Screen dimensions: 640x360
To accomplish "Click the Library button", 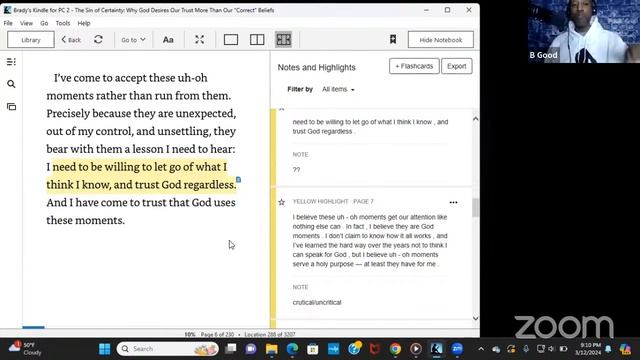I will [x=31, y=40].
